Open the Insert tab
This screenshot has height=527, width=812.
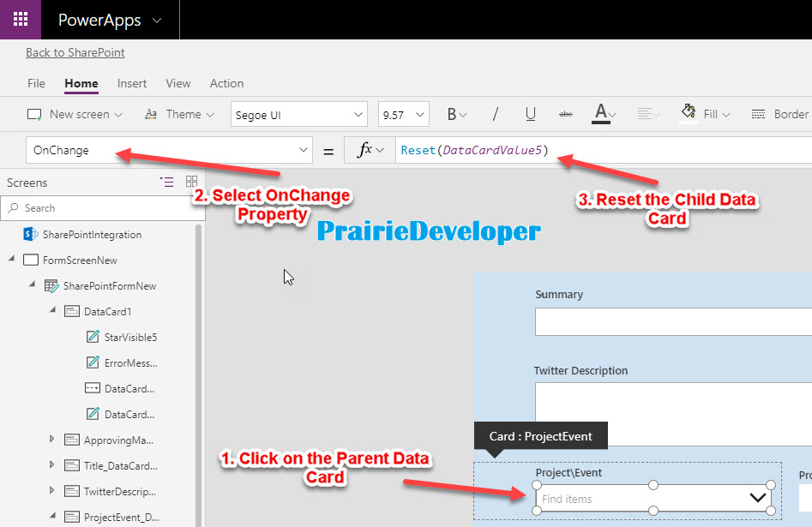pos(131,83)
